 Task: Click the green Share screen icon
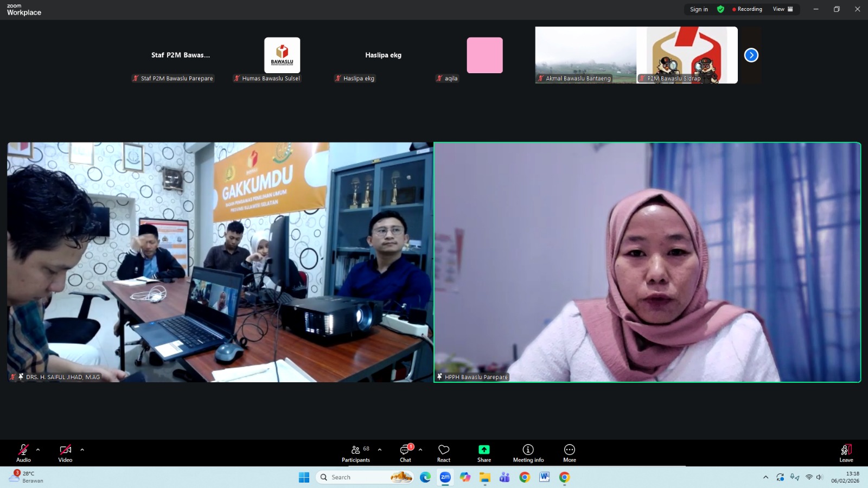click(x=484, y=450)
